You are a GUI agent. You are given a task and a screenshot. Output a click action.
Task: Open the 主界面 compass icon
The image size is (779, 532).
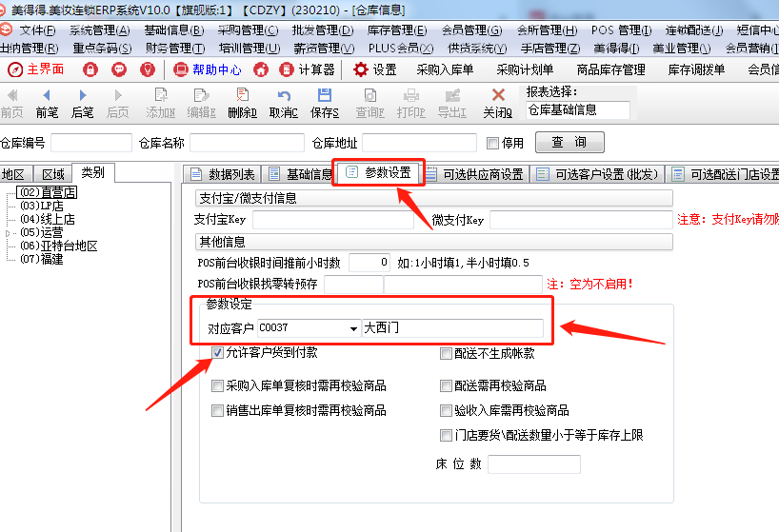click(x=15, y=69)
